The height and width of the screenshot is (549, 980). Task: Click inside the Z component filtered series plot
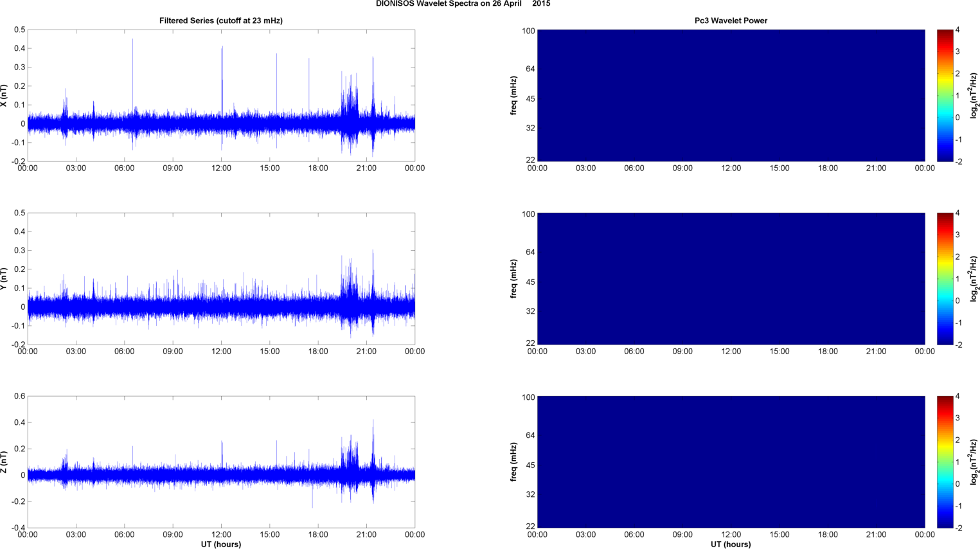click(221, 462)
